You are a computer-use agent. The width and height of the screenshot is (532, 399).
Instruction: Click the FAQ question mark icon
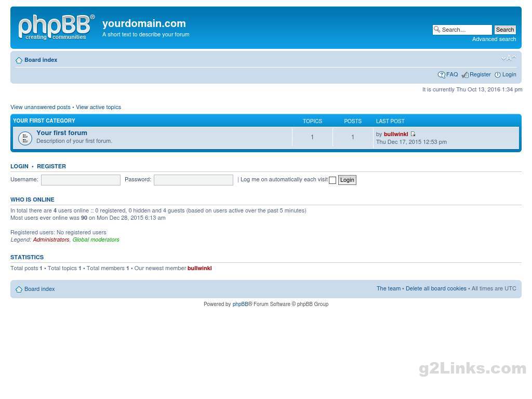coord(442,75)
